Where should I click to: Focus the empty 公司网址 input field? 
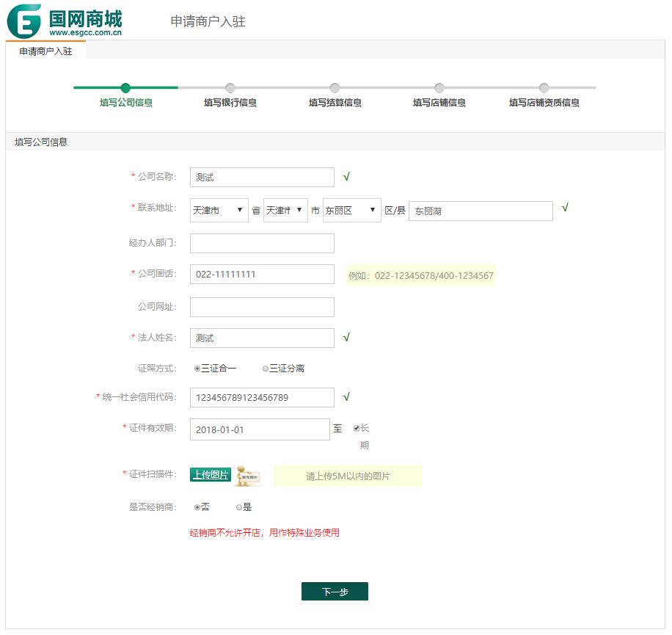(x=263, y=307)
